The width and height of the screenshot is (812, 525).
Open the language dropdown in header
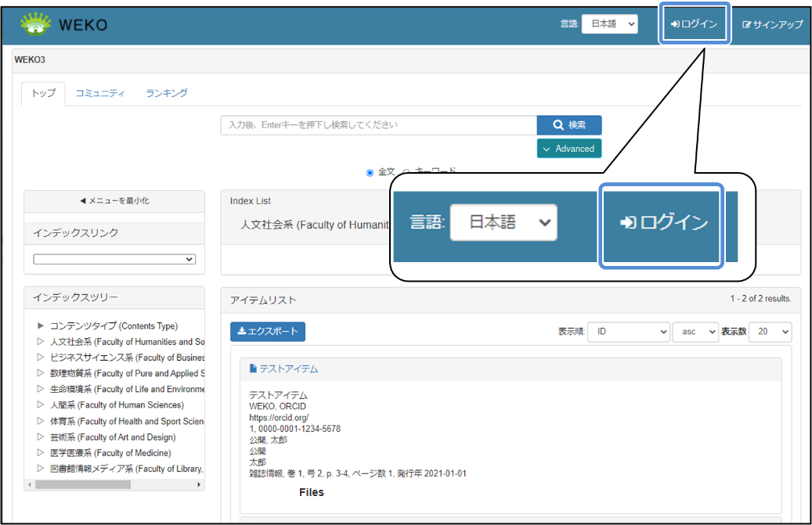pos(609,24)
